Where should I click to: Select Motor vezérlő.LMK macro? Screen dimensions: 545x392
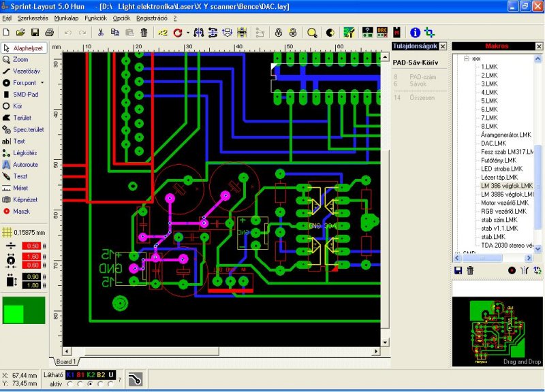[504, 203]
